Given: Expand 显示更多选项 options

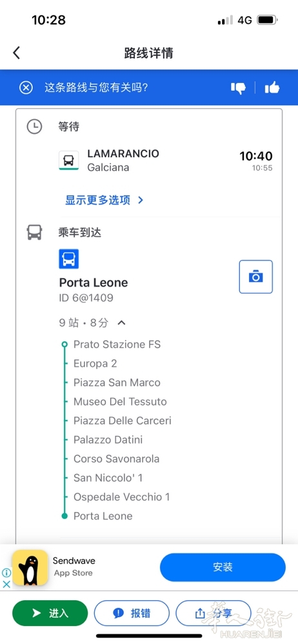Looking at the screenshot, I should click(x=104, y=200).
